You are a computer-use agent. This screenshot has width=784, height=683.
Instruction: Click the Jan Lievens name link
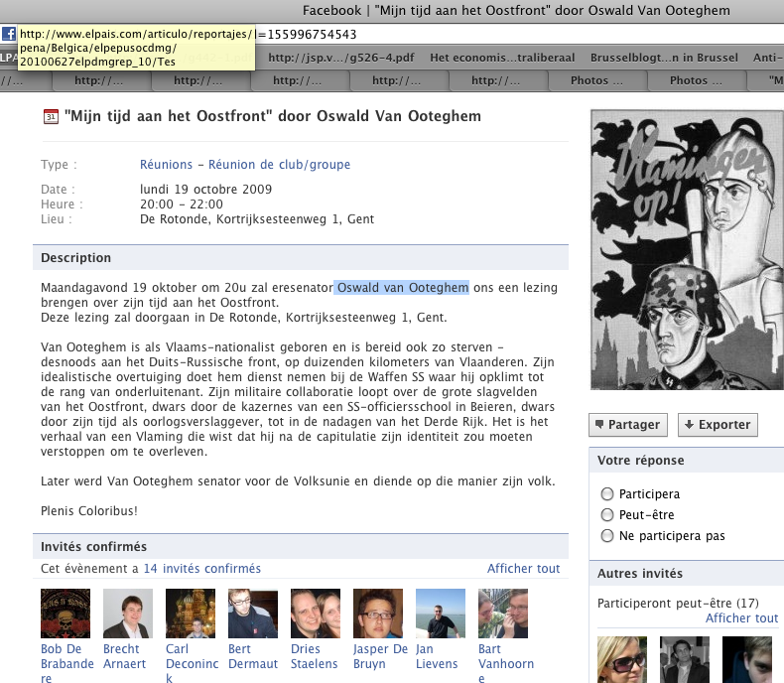pos(437,656)
